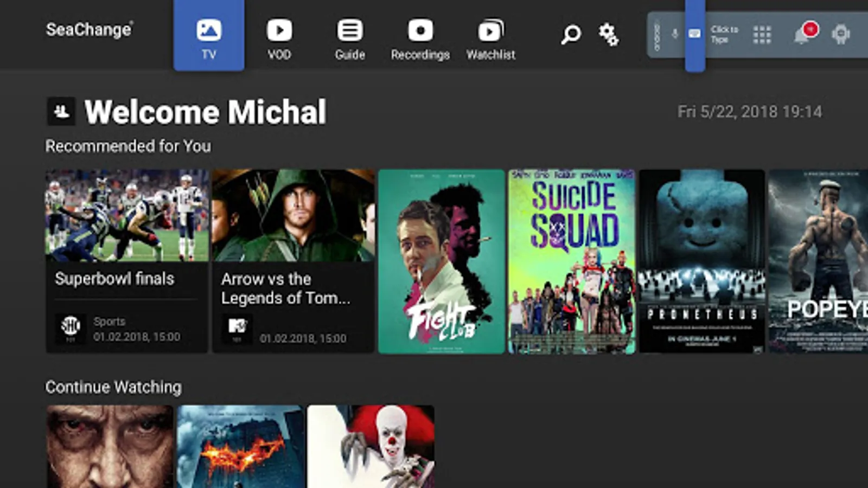This screenshot has width=868, height=488.
Task: Resume the old man's face thumbnail
Action: [x=110, y=447]
